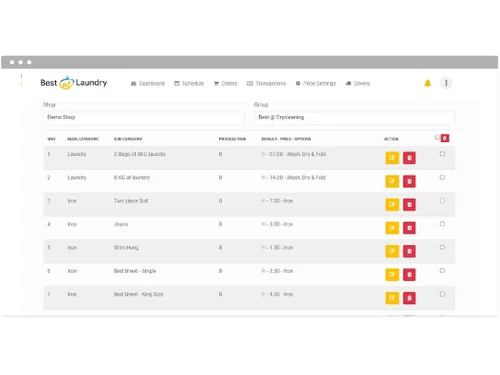Click the Main Category column header
The image size is (500, 375).
tap(83, 139)
